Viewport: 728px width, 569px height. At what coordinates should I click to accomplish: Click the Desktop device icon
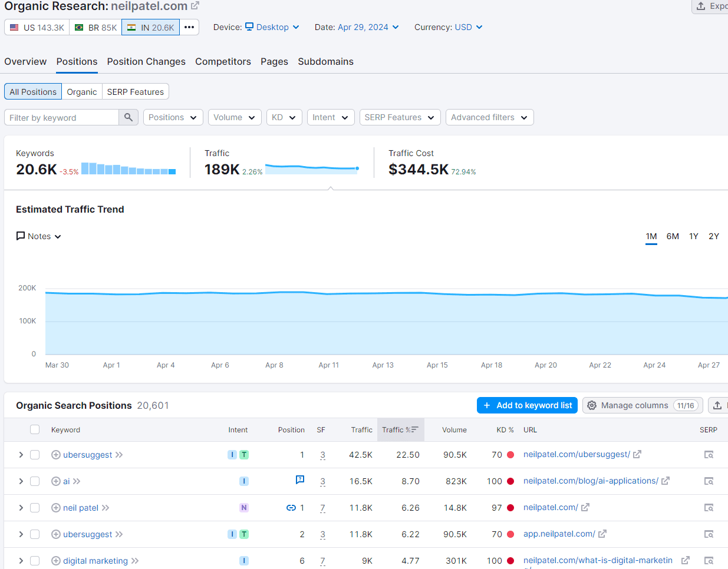251,27
